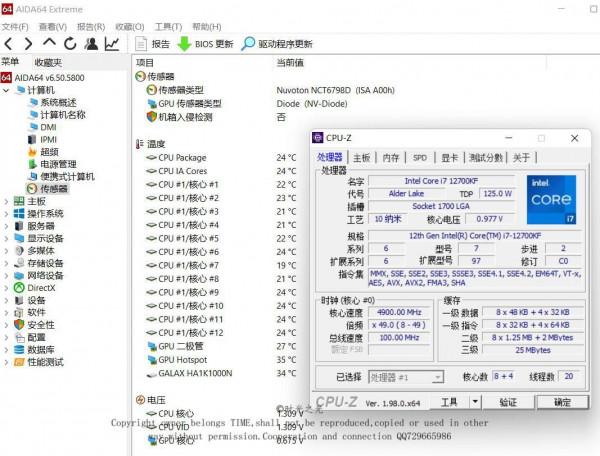Image resolution: width=600 pixels, height=456 pixels.
Task: Open the 报告(R) menu
Action: (x=91, y=27)
